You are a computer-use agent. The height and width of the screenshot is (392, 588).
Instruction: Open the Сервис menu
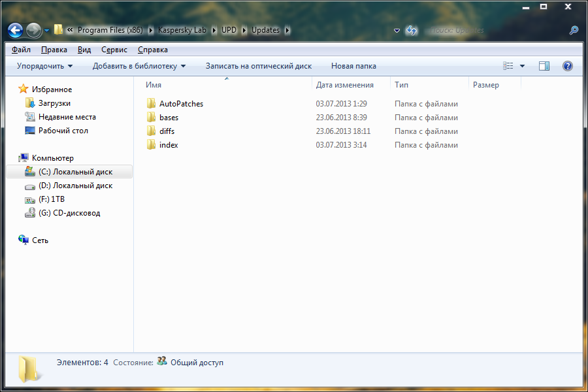click(114, 50)
